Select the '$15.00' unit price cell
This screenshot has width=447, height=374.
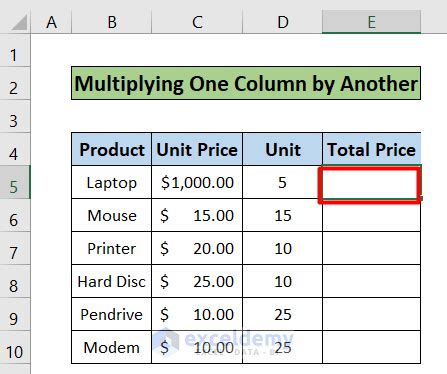tap(197, 215)
